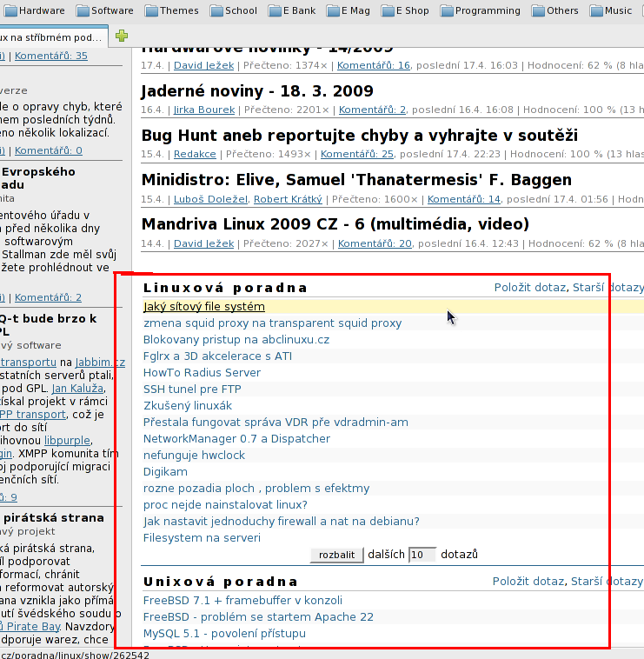Screen dimensions: 644x659
Task: Open the Others bookmark folder
Action: point(555,10)
